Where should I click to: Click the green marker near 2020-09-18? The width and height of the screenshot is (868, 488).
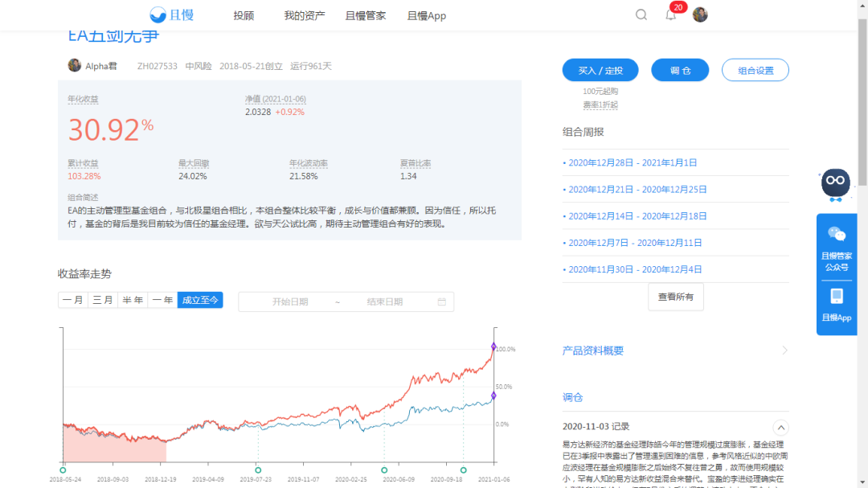(x=464, y=470)
